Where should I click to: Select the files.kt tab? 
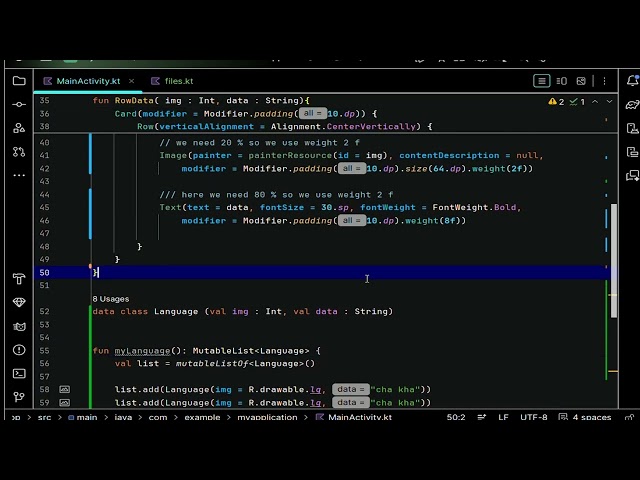coord(172,81)
